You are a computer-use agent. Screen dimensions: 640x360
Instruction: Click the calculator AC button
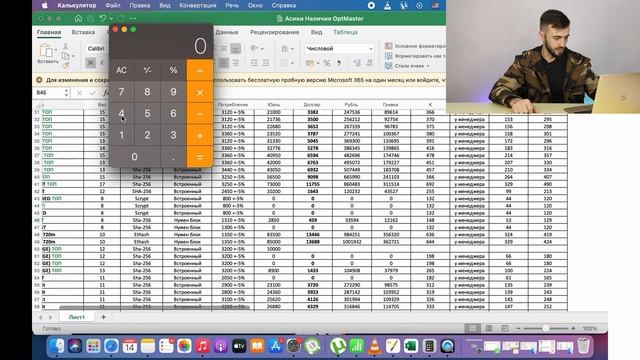click(x=121, y=70)
